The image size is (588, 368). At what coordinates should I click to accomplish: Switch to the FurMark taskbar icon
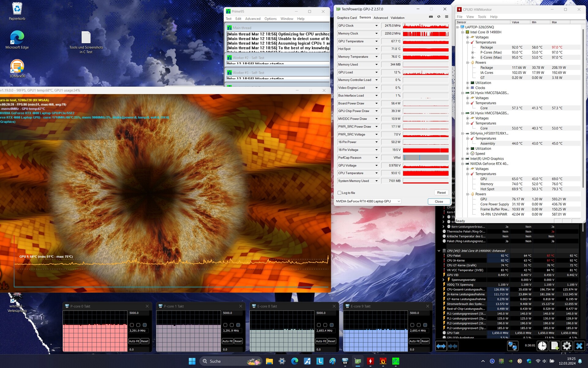coord(383,361)
